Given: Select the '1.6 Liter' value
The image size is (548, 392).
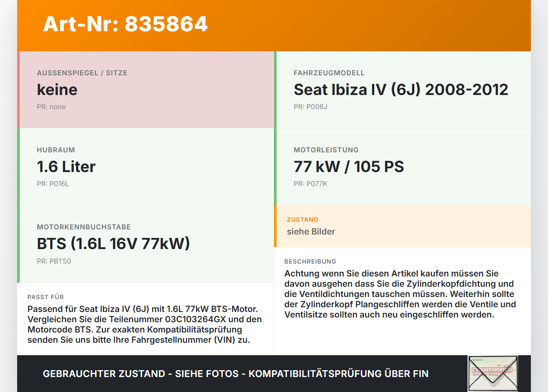Looking at the screenshot, I should click(66, 166).
